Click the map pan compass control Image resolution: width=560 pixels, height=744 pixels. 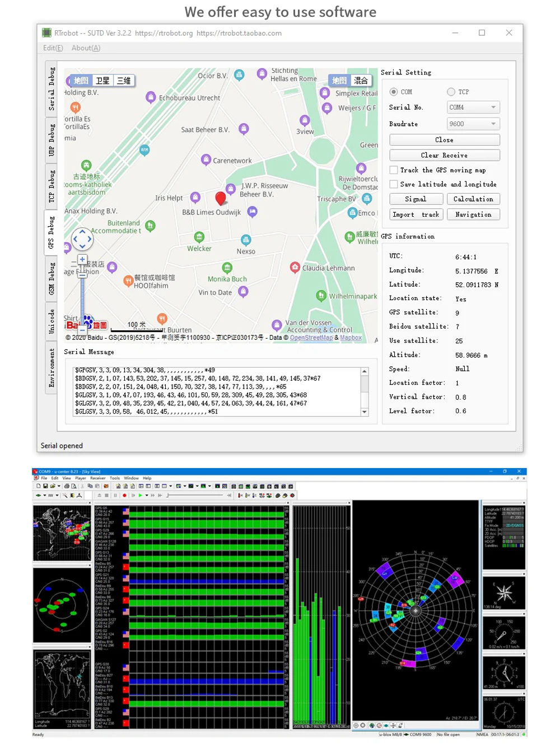(82, 239)
